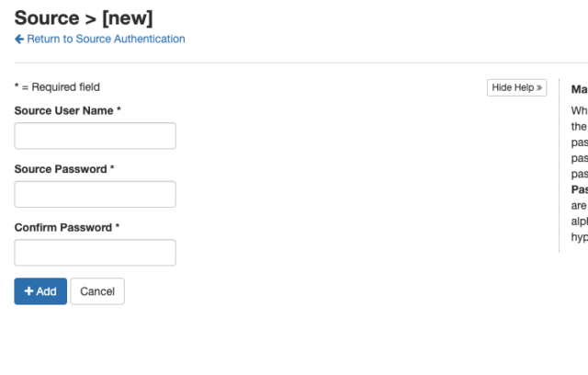Click the bold help panel title at right
This screenshot has height=375, width=588.
pyautogui.click(x=580, y=89)
